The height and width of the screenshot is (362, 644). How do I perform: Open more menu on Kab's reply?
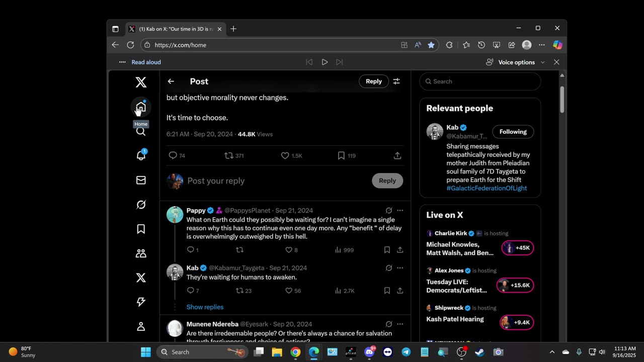click(400, 268)
